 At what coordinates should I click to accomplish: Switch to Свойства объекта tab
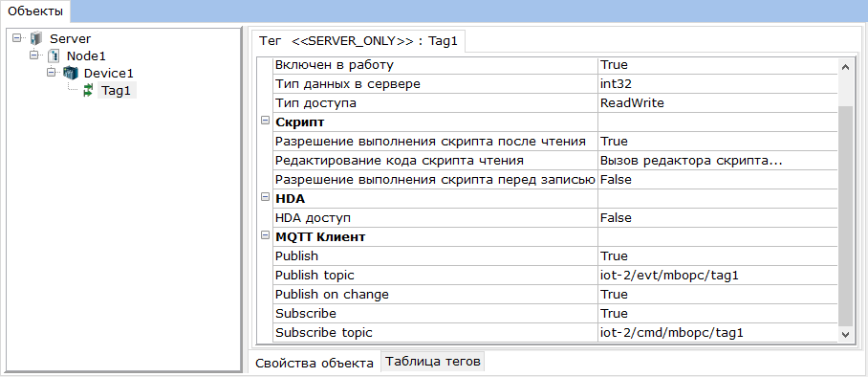(314, 364)
